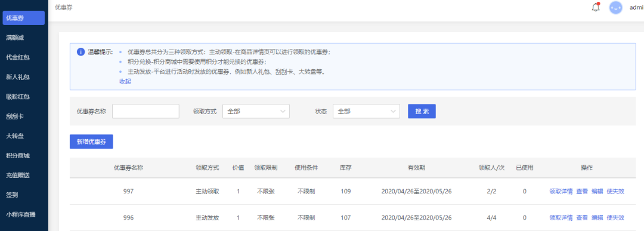Screen dimensions: 644x231
Task: Click 查看 for coupon 997
Action: tap(581, 191)
